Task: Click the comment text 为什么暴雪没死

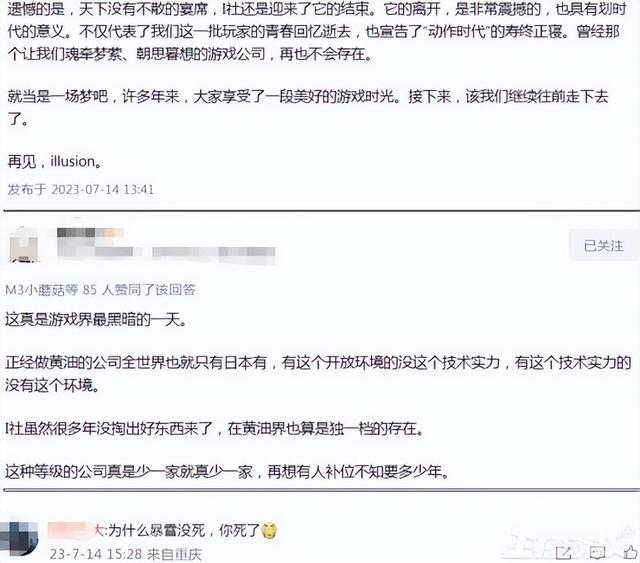Action: click(156, 530)
